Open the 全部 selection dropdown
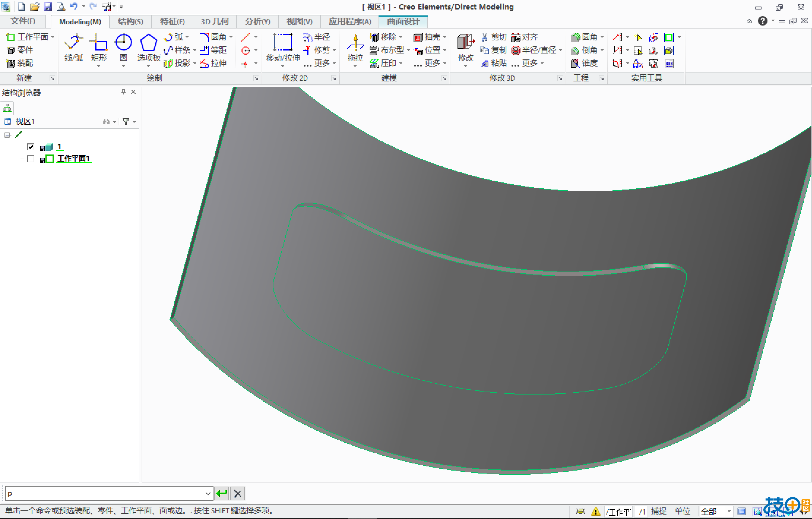 tap(729, 511)
